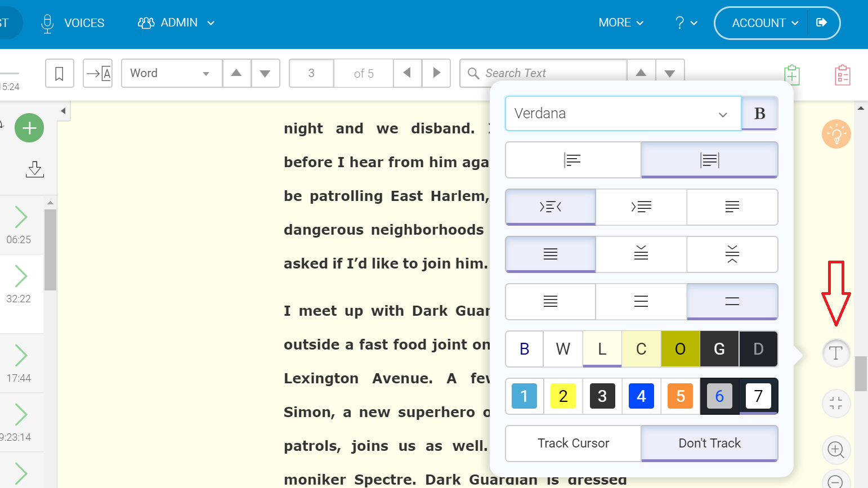Click the text settings T icon
868x488 pixels.
(x=836, y=353)
